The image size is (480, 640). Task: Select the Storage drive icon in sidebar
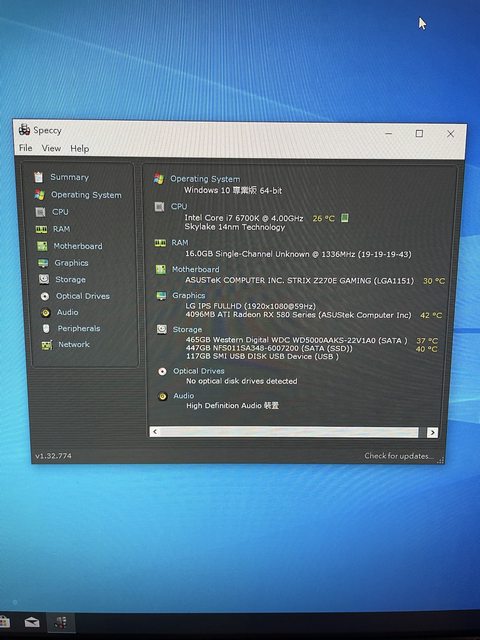point(44,279)
